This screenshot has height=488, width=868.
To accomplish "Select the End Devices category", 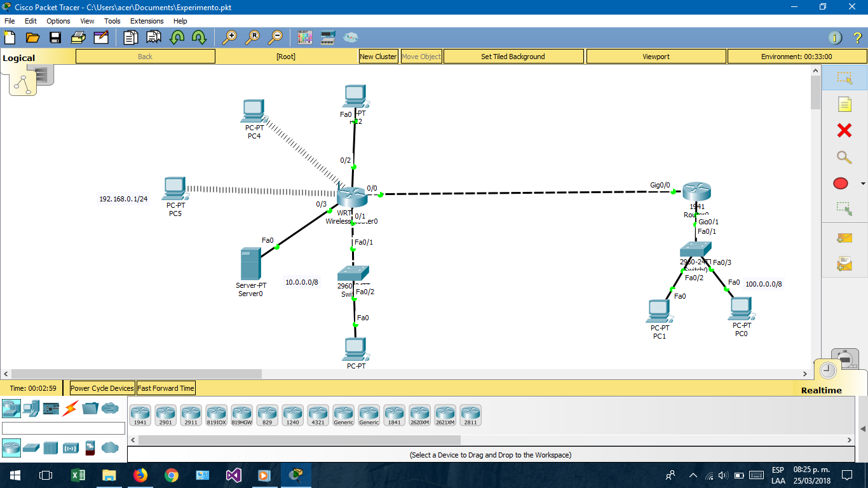I will point(31,408).
